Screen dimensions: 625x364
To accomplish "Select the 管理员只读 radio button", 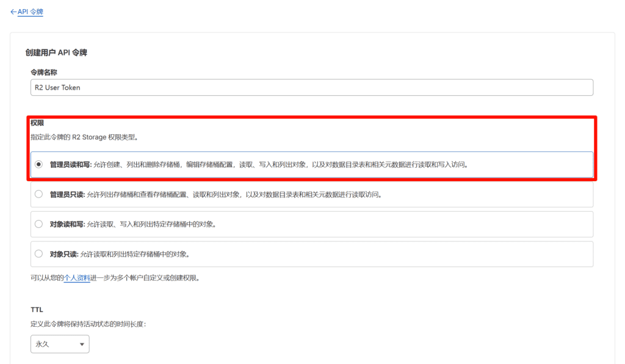I will [x=39, y=194].
